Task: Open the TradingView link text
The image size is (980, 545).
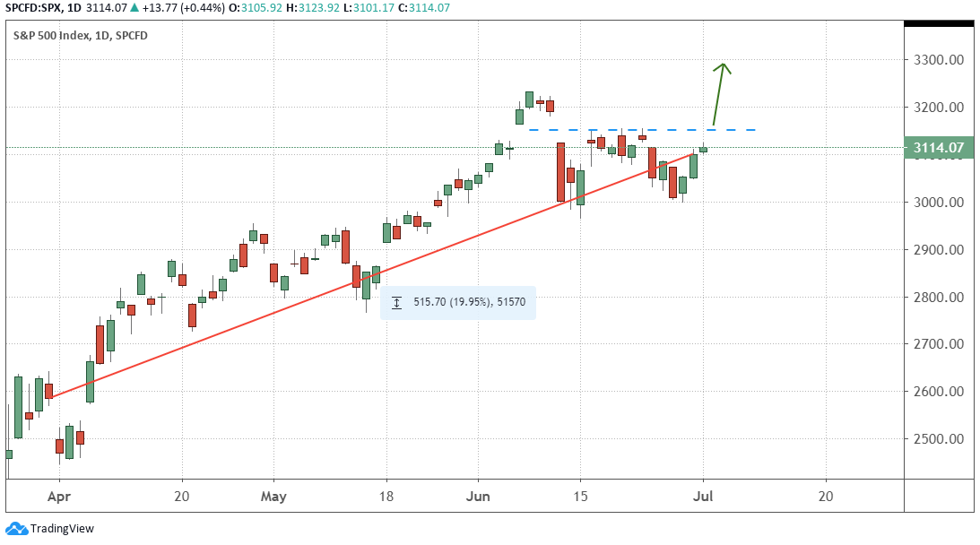Action: pyautogui.click(x=62, y=529)
